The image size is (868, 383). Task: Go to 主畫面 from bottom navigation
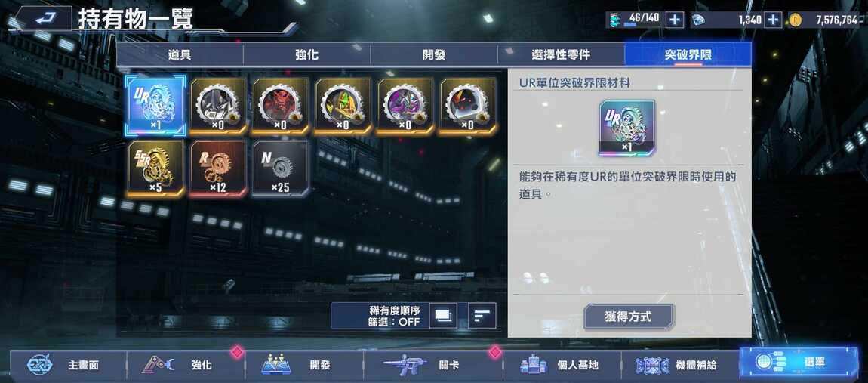coord(68,366)
